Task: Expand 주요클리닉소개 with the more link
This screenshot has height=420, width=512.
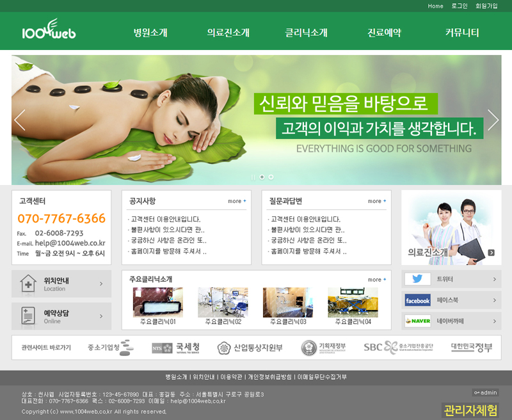Action: 377,280
